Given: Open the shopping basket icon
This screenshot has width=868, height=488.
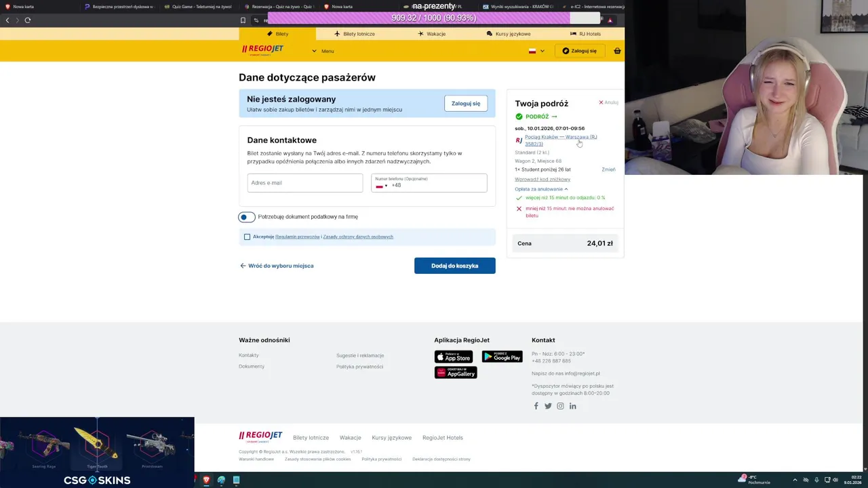Looking at the screenshot, I should (617, 51).
